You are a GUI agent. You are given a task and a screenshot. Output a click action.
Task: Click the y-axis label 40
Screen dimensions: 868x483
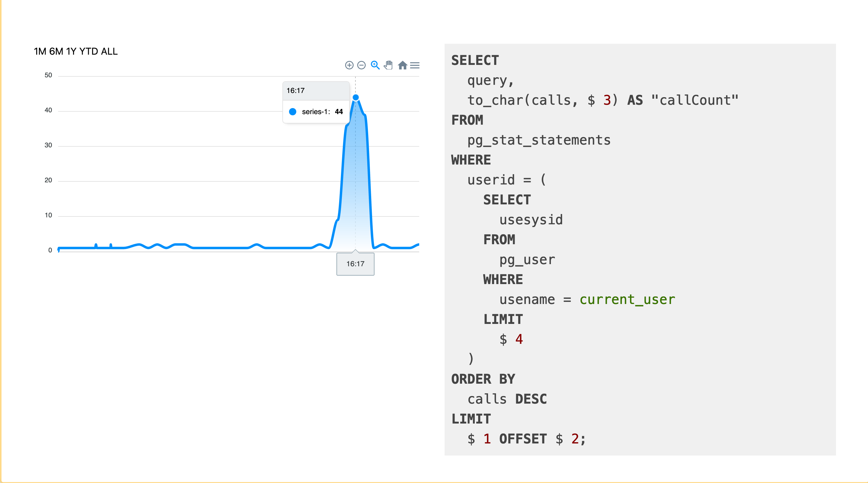click(x=48, y=110)
